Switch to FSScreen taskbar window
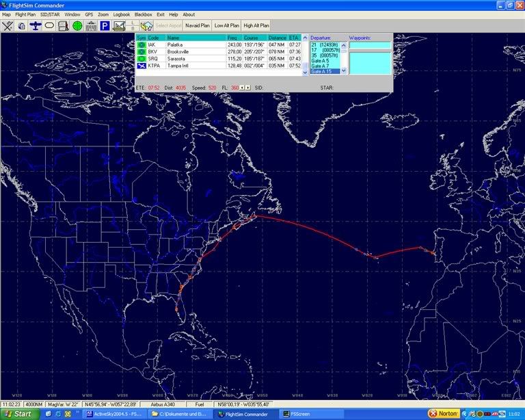This screenshot has height=420, width=525. pyautogui.click(x=310, y=414)
